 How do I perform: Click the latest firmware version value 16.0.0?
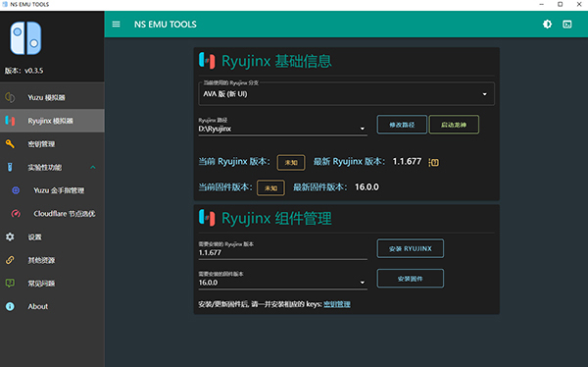click(367, 187)
